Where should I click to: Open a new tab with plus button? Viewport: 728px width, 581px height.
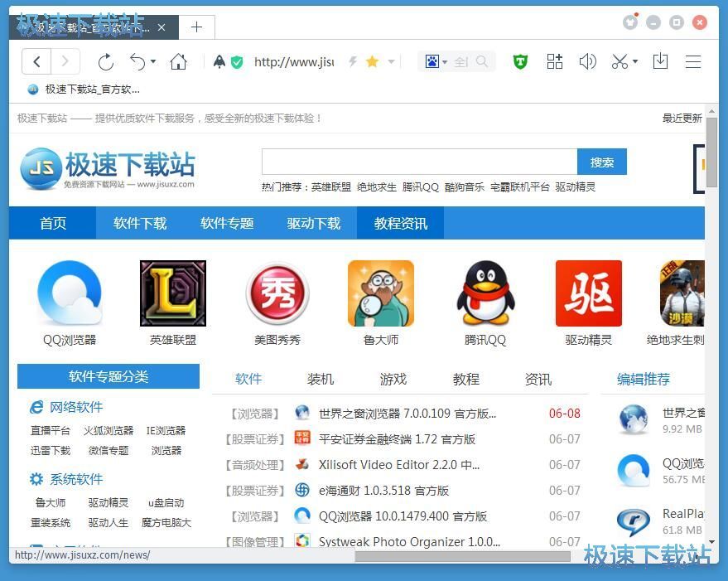pos(197,27)
